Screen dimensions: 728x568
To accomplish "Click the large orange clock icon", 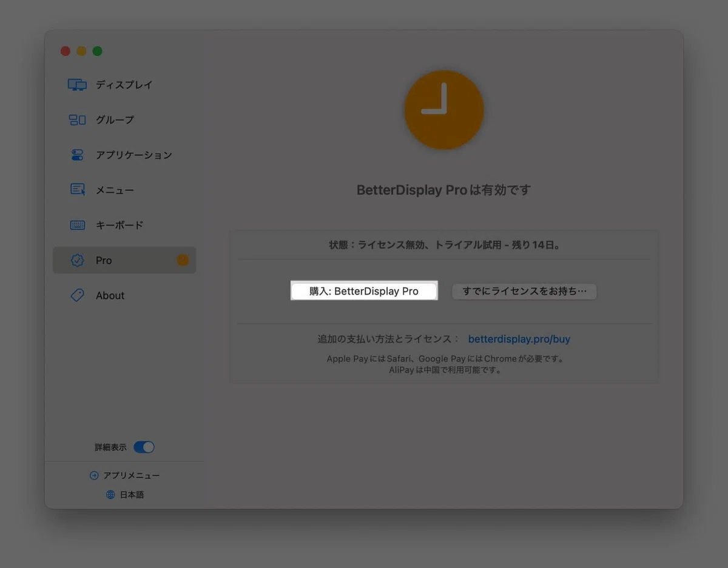I will tap(444, 110).
